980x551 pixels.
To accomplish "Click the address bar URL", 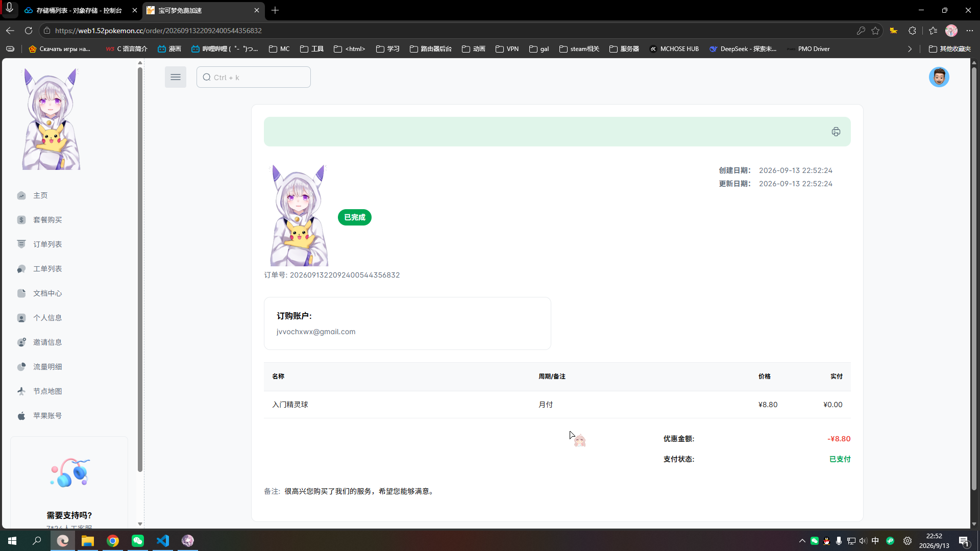I will click(x=158, y=31).
